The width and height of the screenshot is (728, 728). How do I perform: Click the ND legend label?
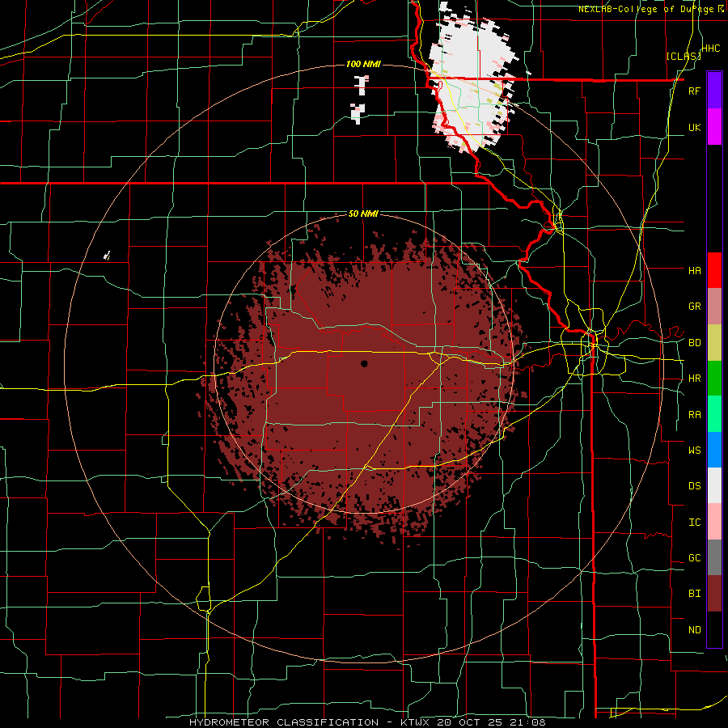(x=694, y=630)
